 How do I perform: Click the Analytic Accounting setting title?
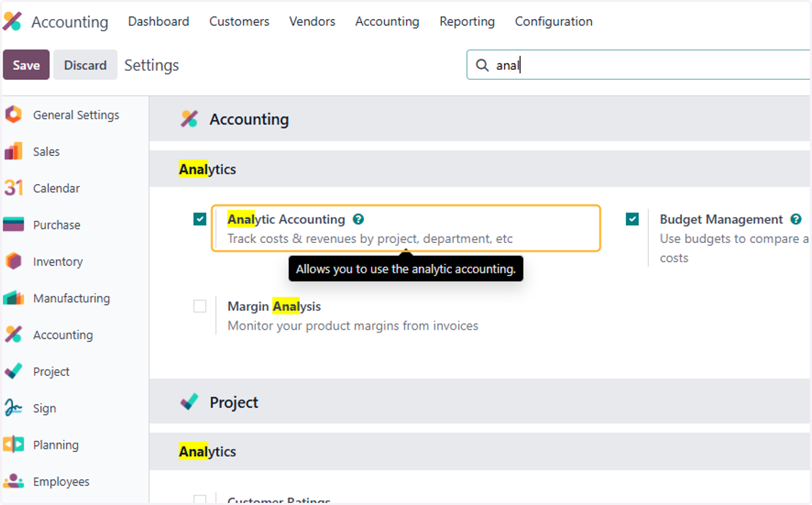[x=286, y=219]
